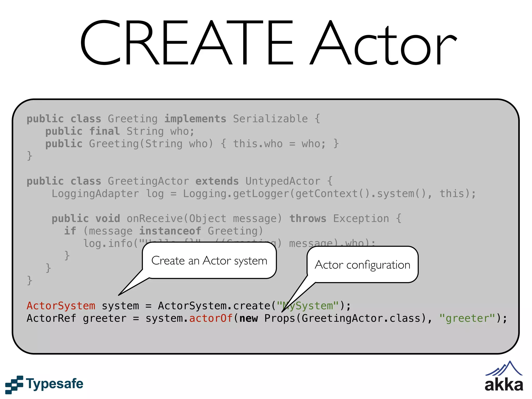Click "throws Exception" in onReceive signature
Viewport: 532px width, 399px height.
click(339, 219)
